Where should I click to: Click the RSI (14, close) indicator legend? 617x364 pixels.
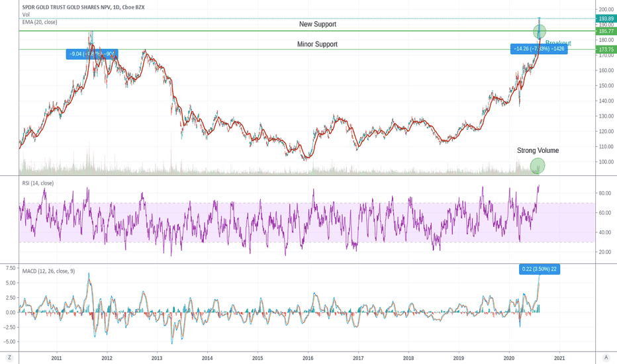(x=38, y=183)
